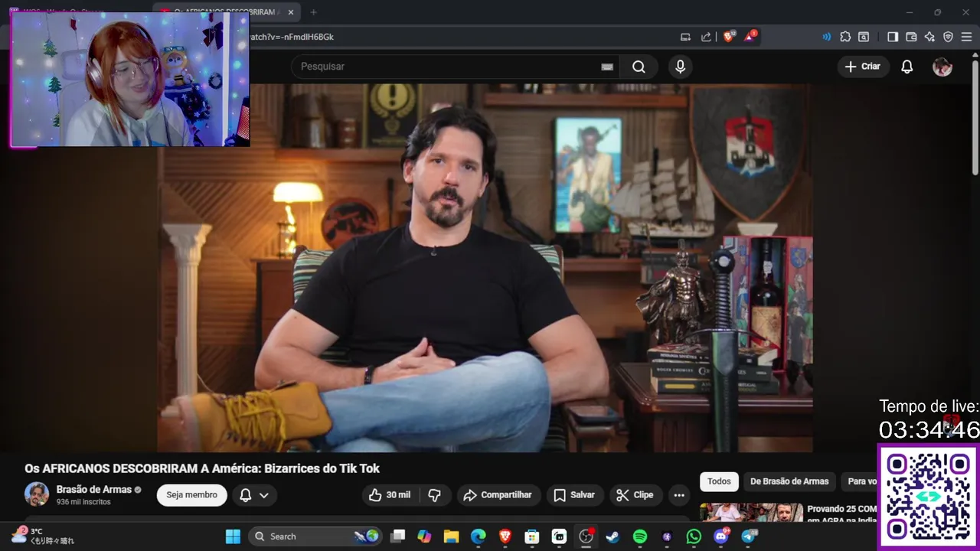980x551 pixels.
Task: Open the three-dot more actions menu
Action: (679, 495)
